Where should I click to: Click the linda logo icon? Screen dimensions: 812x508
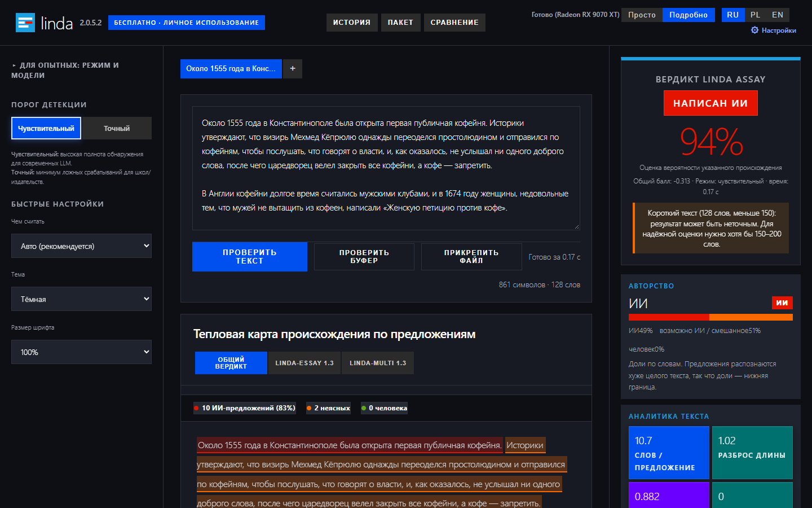[25, 23]
